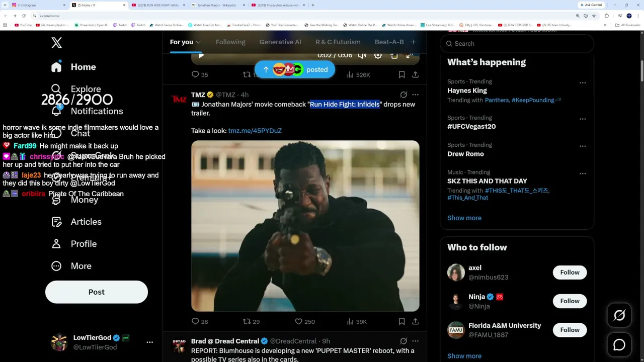Switch to the Generative AI tab

pyautogui.click(x=280, y=42)
